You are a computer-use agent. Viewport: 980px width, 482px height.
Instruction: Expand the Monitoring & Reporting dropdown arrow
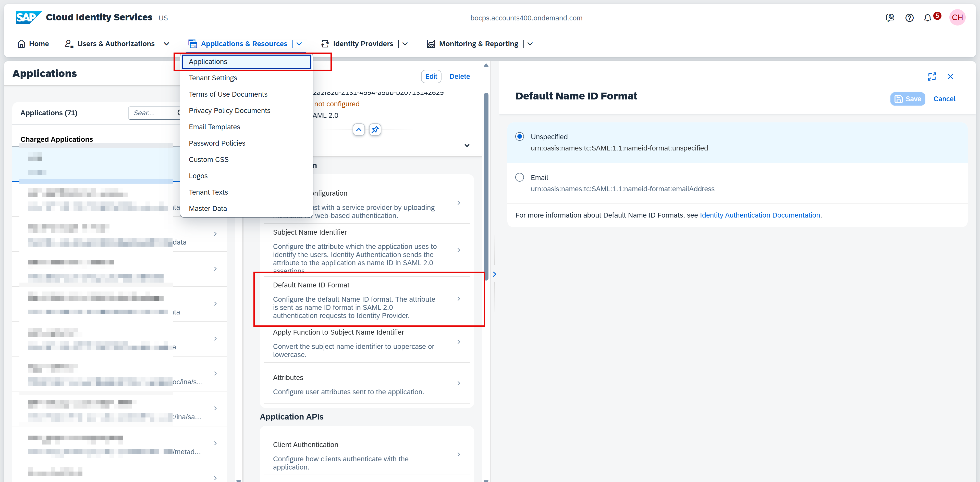(530, 44)
